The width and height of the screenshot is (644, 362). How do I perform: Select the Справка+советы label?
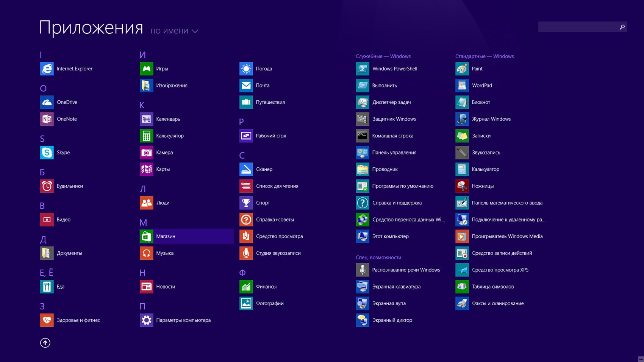tap(275, 220)
